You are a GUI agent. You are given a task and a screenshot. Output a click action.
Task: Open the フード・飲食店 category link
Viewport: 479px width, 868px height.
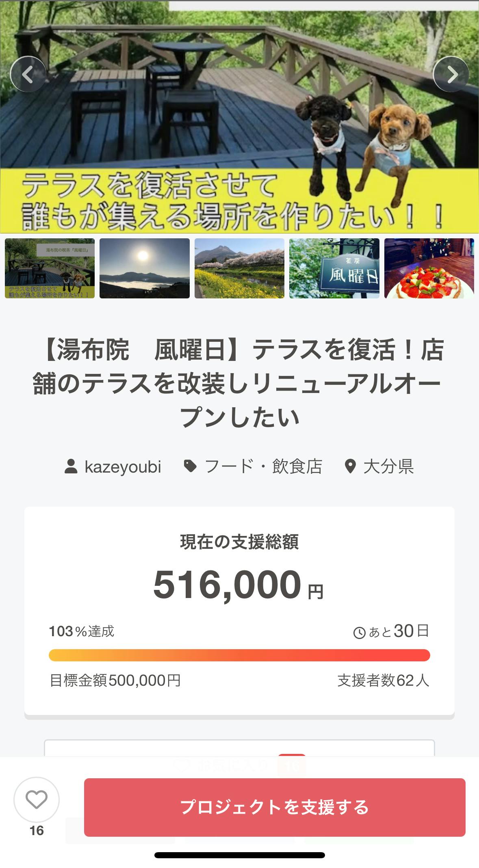(x=263, y=466)
